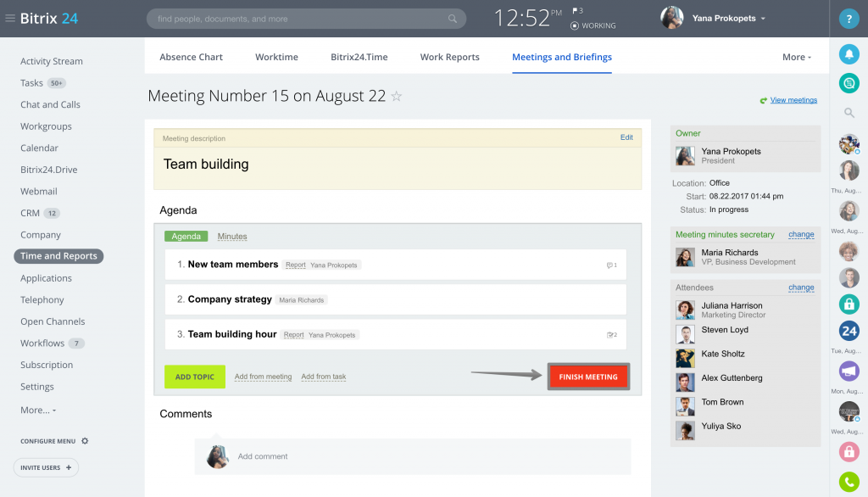Star the meeting as favorite
This screenshot has height=497, width=868.
[x=397, y=96]
